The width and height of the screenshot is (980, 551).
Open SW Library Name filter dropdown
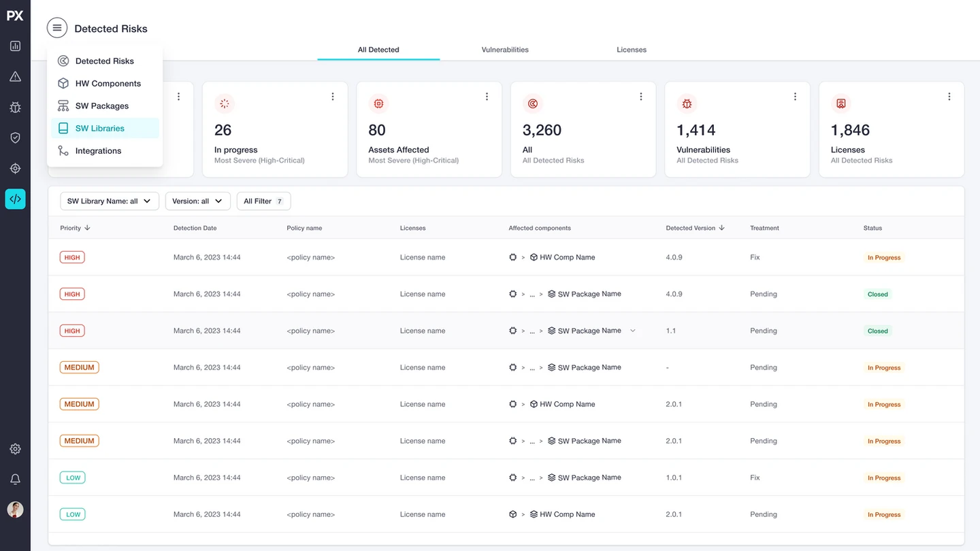(x=110, y=201)
